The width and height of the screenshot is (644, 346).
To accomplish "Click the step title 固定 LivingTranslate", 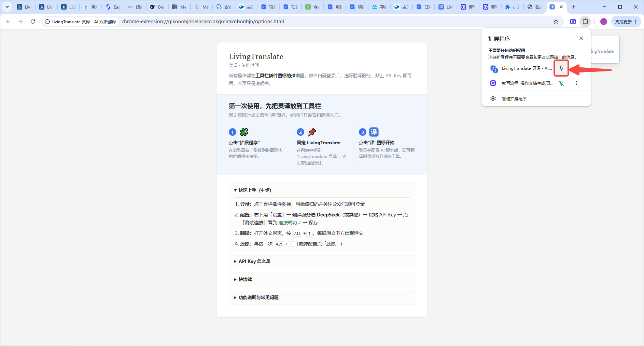I will tap(319, 143).
